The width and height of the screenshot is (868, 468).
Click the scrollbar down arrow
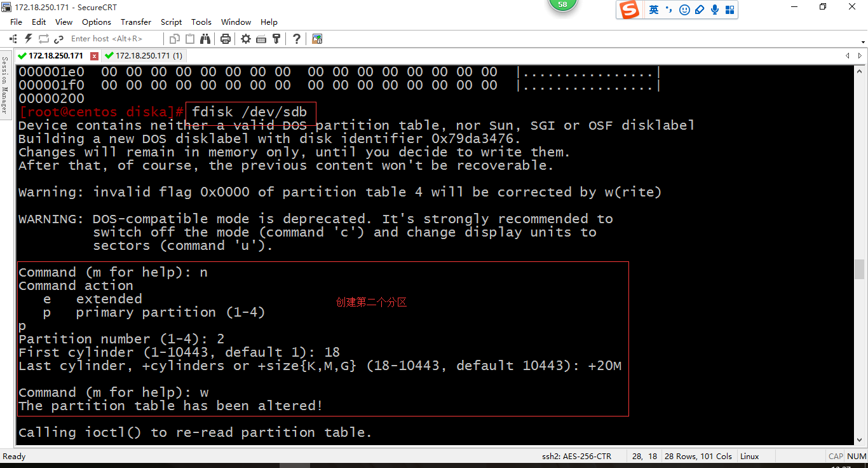[x=860, y=439]
